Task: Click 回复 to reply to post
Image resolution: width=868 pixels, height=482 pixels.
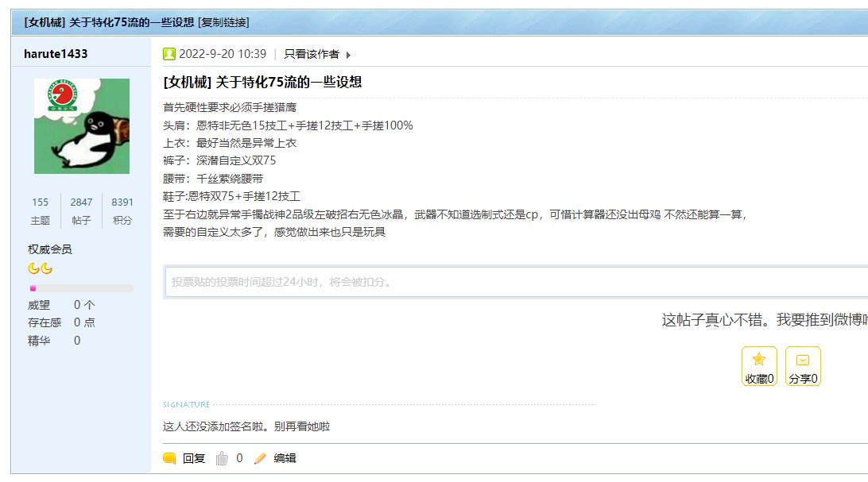Action: pyautogui.click(x=194, y=458)
